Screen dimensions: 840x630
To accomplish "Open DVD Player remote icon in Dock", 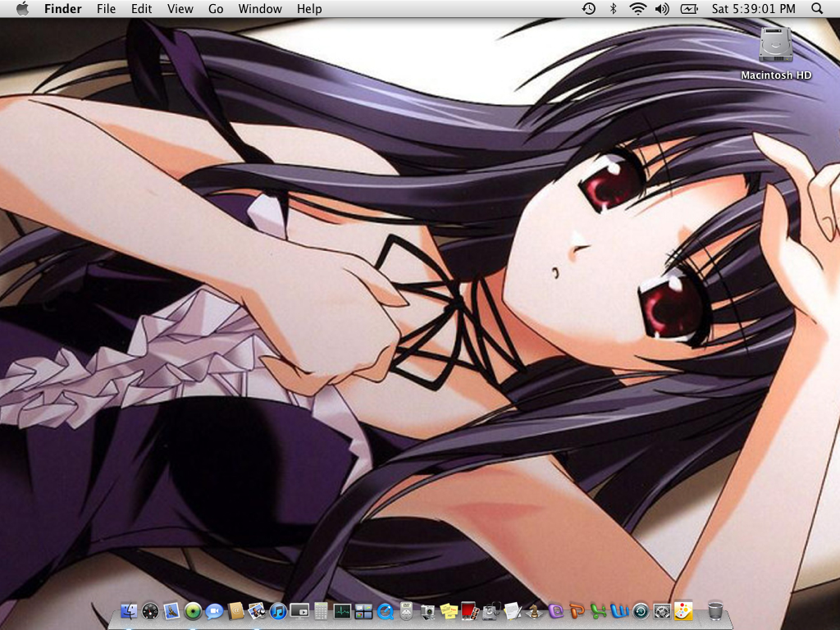I will [x=406, y=610].
